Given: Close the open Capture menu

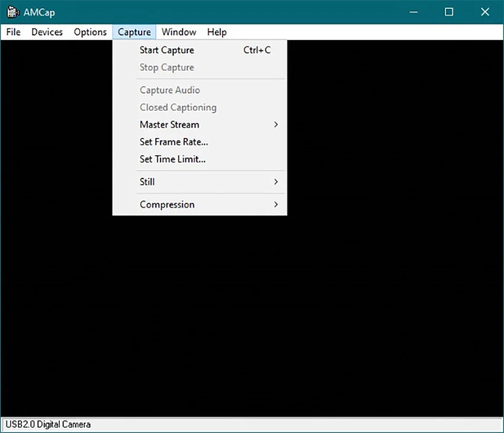Looking at the screenshot, I should pyautogui.click(x=134, y=32).
